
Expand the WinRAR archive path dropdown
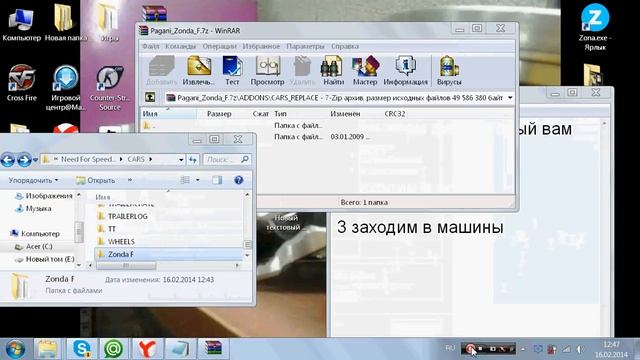(x=510, y=98)
